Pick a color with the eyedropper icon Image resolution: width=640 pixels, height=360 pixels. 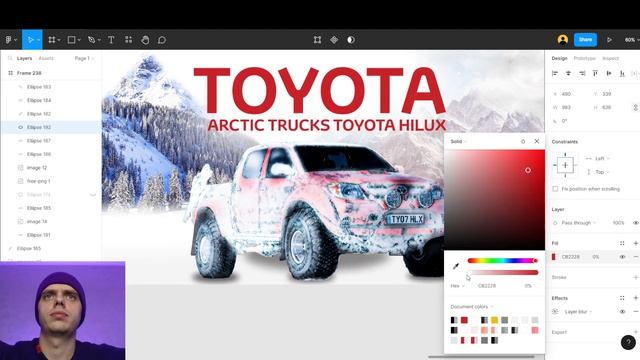(456, 267)
